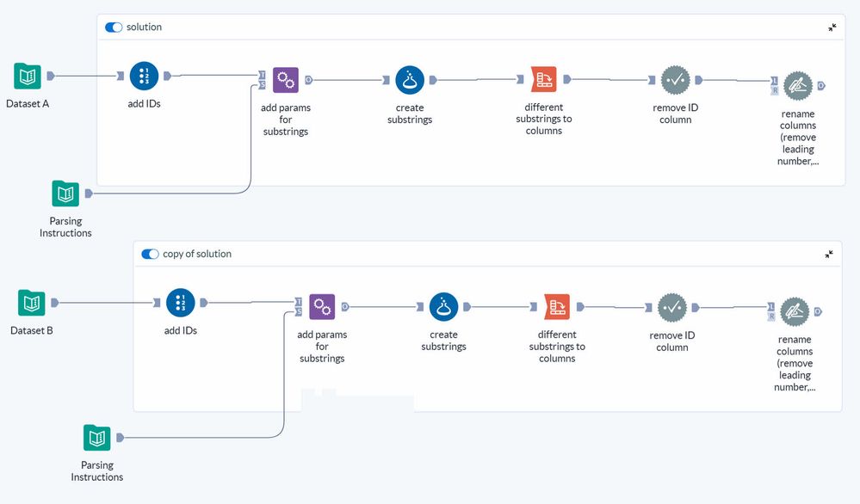Select the rename columns tool in solution container
Image resolution: width=860 pixels, height=504 pixels.
[x=797, y=86]
